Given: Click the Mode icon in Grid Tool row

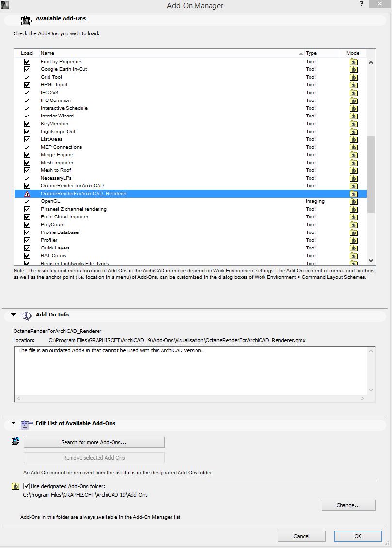Looking at the screenshot, I should pos(354,77).
